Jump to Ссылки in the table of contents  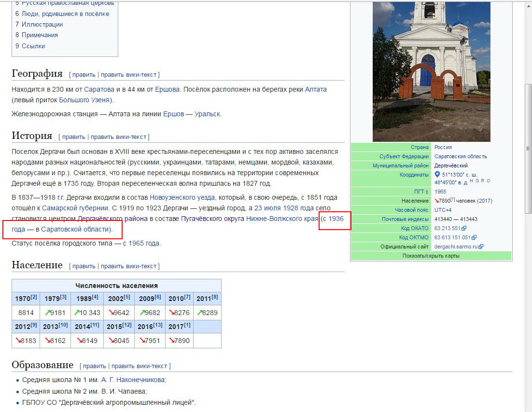point(33,46)
